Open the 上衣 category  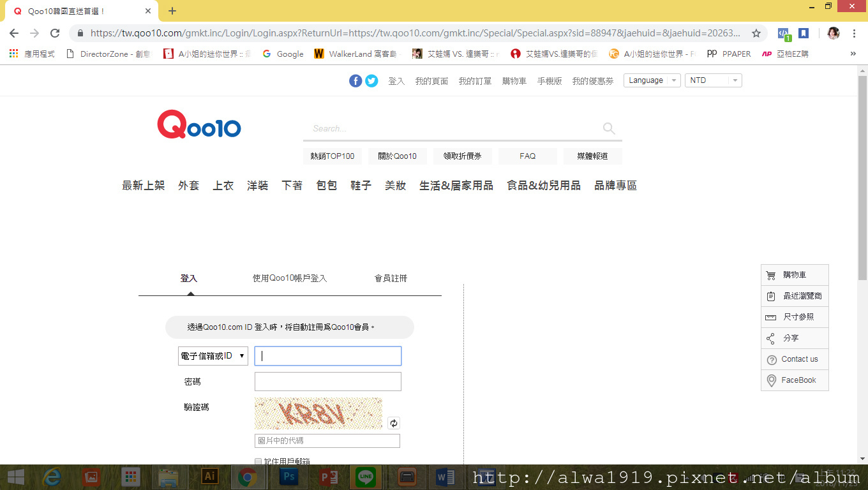223,186
